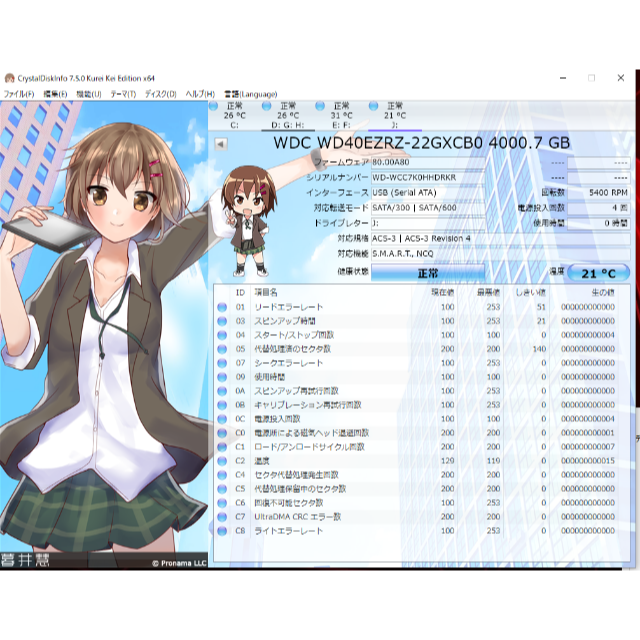Click the CrystalDiskInfo title bar app icon
Image resolution: width=640 pixels, height=640 pixels.
click(x=9, y=78)
